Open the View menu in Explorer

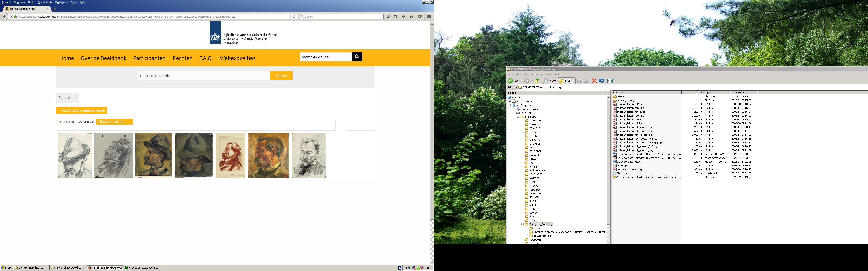pyautogui.click(x=526, y=75)
